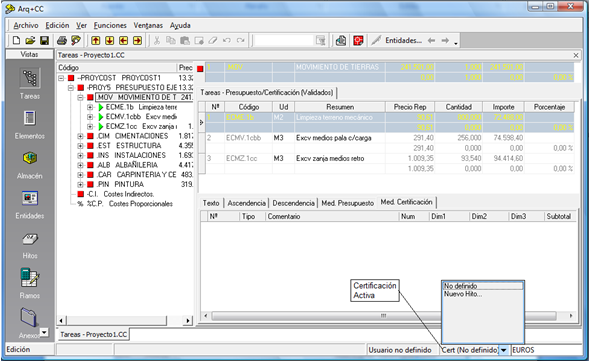The width and height of the screenshot is (589, 361).
Task: Click the Copy toolbar icon
Action: point(171,40)
